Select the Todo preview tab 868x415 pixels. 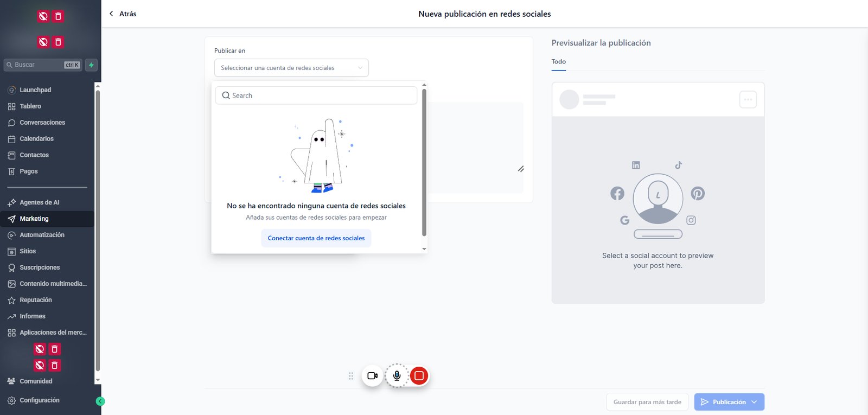click(x=559, y=62)
